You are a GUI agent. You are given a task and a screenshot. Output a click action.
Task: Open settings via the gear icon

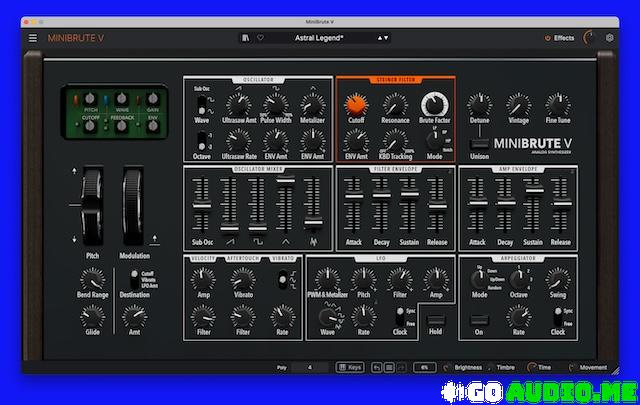[x=609, y=38]
